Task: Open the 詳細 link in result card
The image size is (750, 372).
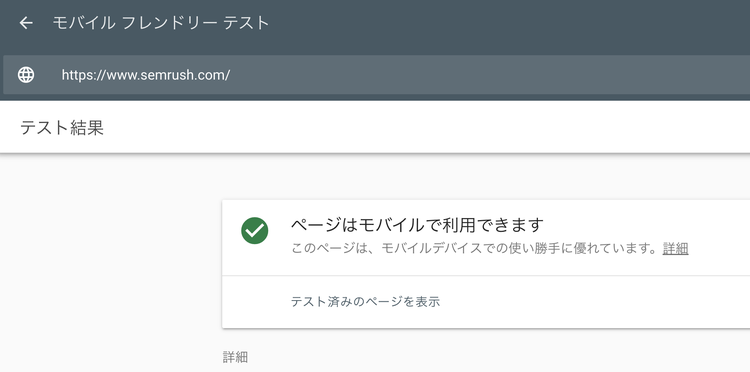Action: (675, 249)
